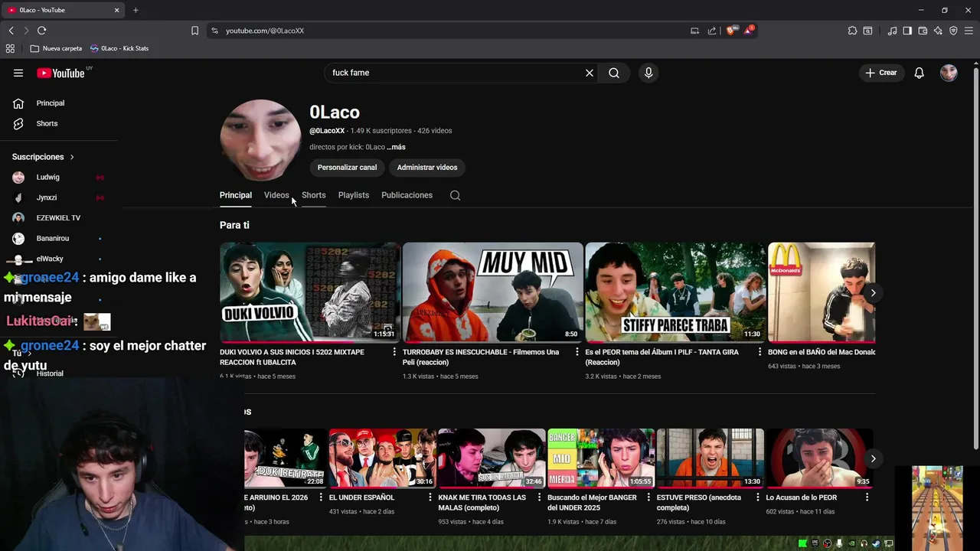Open the Playlists tab
This screenshot has width=980, height=551.
[x=354, y=195]
